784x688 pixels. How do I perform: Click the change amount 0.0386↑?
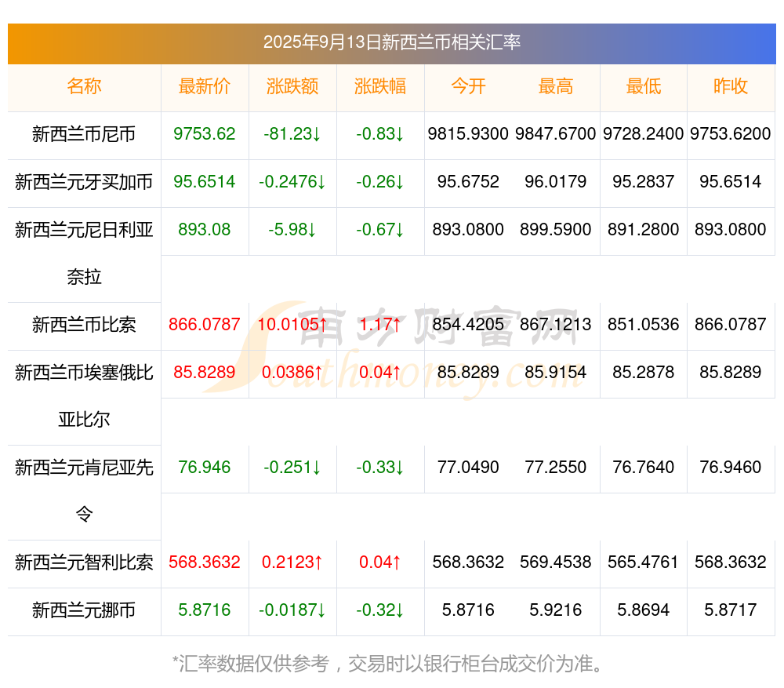pyautogui.click(x=292, y=373)
